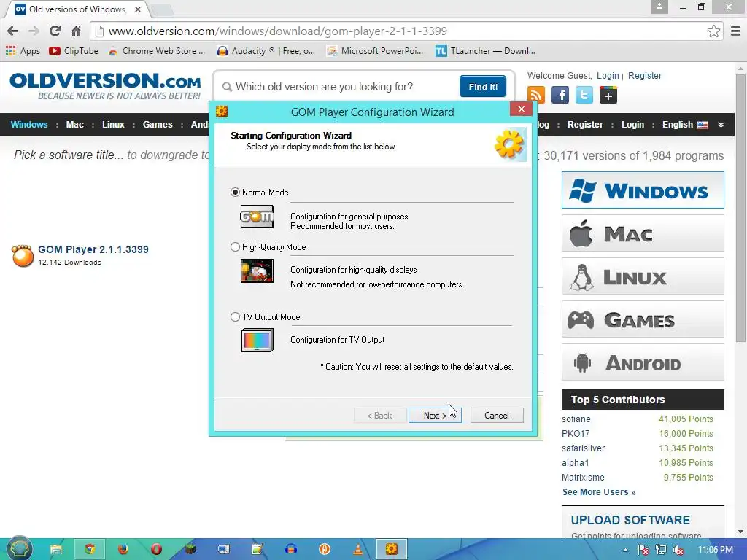This screenshot has height=560, width=747.
Task: Open contributor safarisilver's profile
Action: [583, 448]
